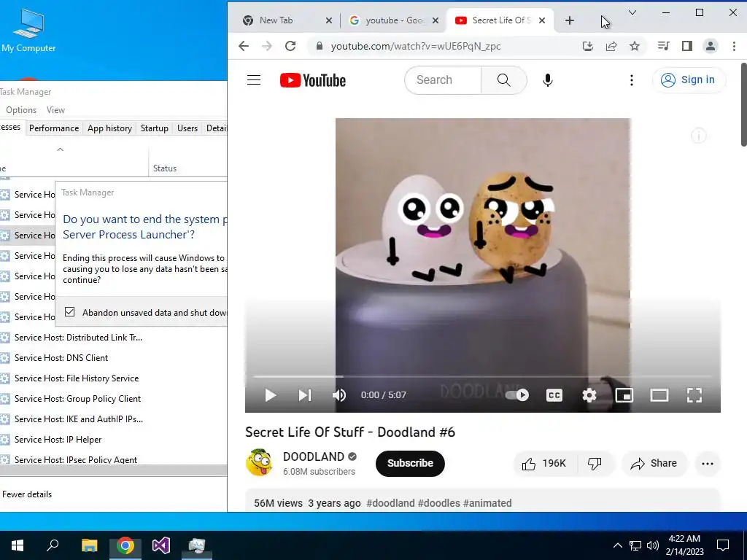Reload the YouTube page
This screenshot has width=747, height=560.
290,46
